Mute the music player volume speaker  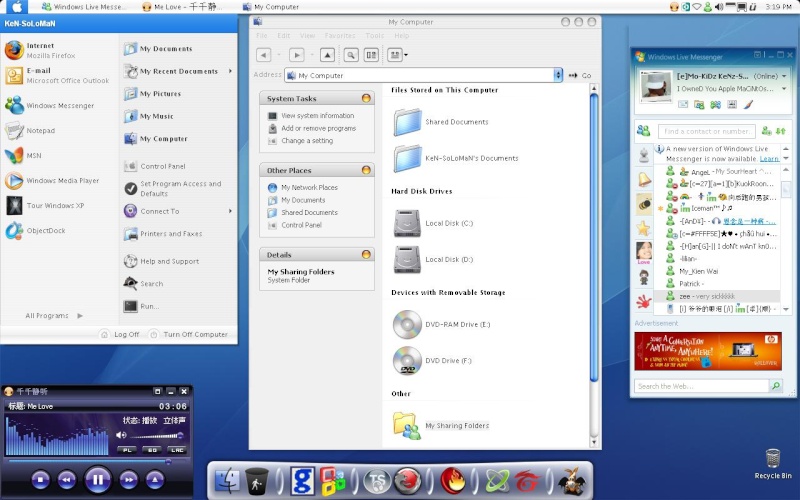tap(120, 435)
